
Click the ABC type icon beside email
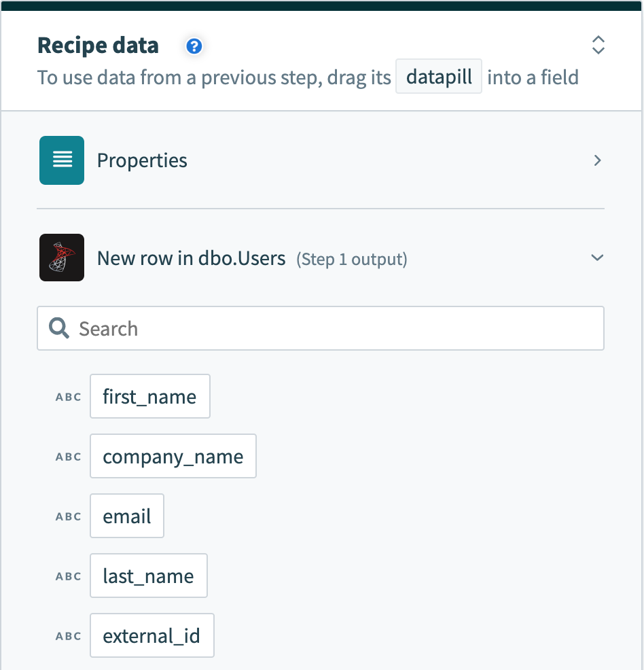[68, 516]
